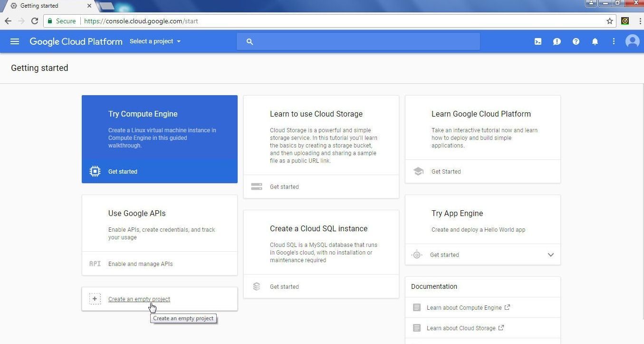Open Learn about Compute Engine documentation
Image resolution: width=644 pixels, height=344 pixels.
click(x=464, y=307)
